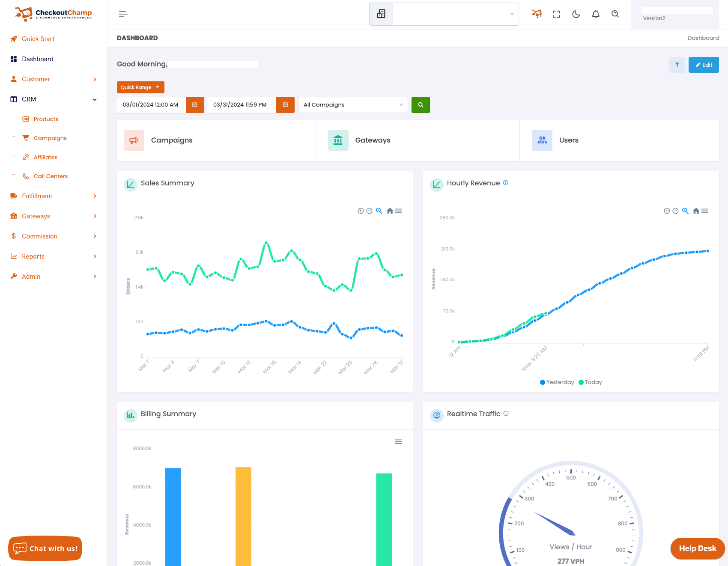Click the Edit dashboard button
The width and height of the screenshot is (728, 566).
704,65
